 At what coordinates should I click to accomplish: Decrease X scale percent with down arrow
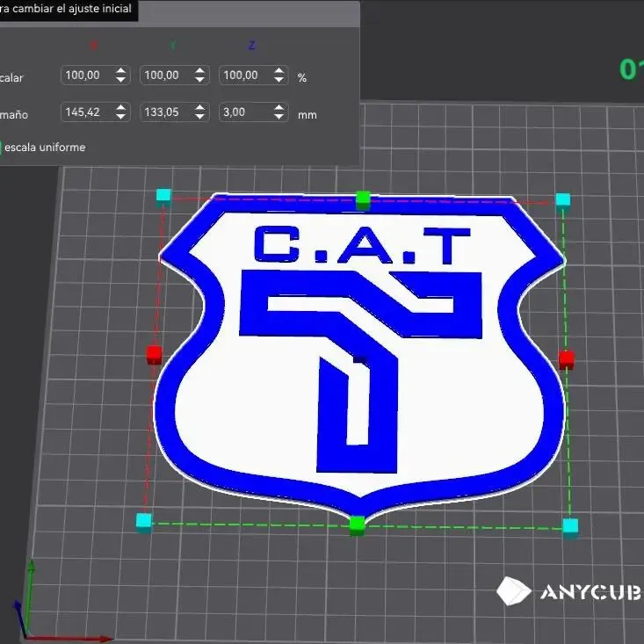120,80
